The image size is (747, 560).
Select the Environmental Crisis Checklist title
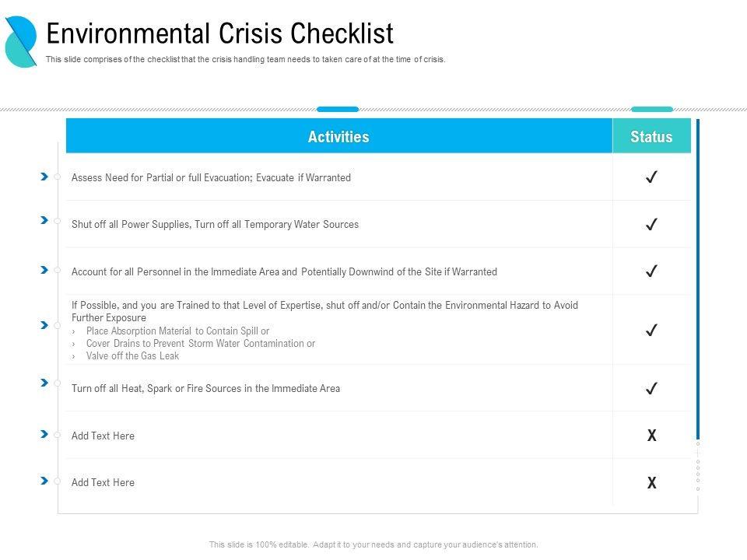(x=220, y=33)
